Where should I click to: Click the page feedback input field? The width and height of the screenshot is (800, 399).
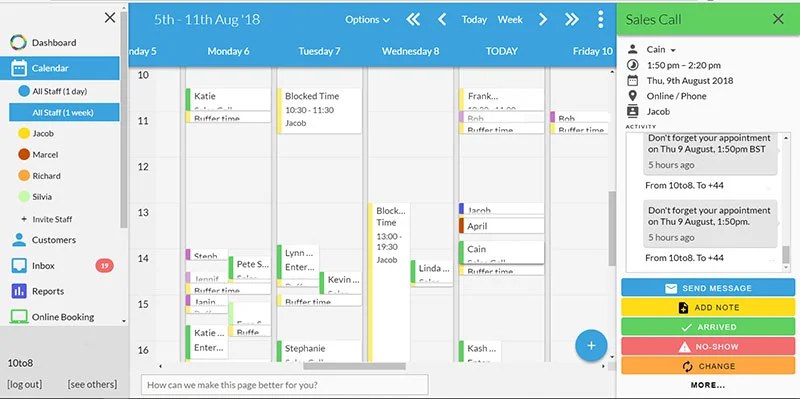[284, 385]
